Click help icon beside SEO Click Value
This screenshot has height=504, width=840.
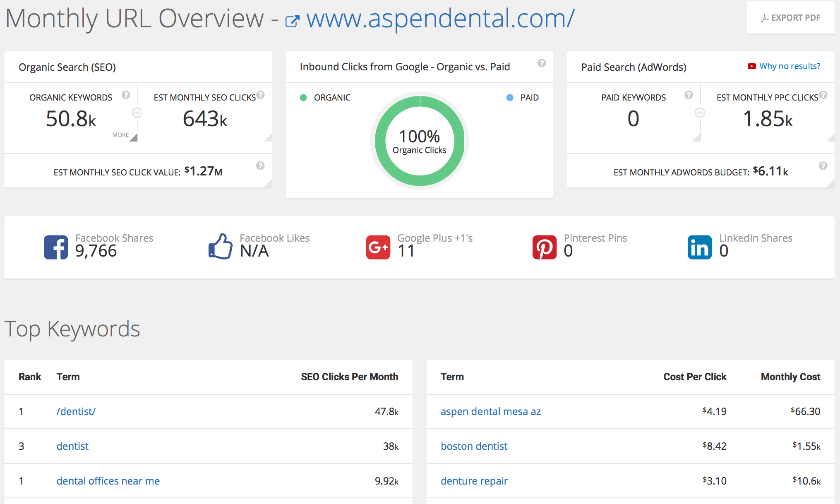pyautogui.click(x=260, y=166)
